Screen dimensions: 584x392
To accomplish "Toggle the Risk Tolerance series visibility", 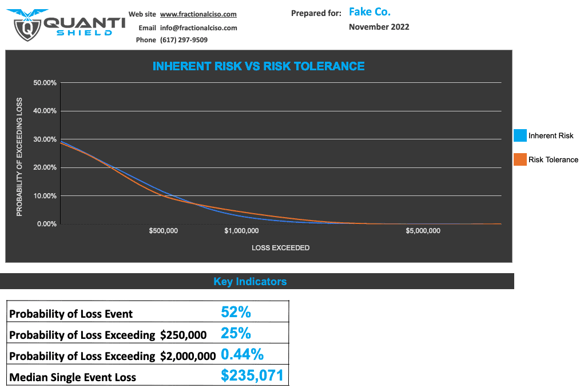I will [553, 159].
